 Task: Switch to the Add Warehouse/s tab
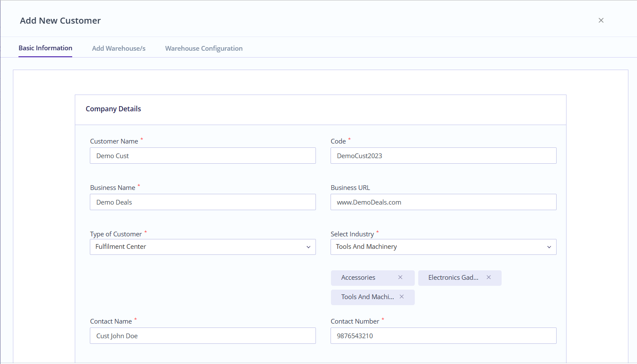click(119, 48)
